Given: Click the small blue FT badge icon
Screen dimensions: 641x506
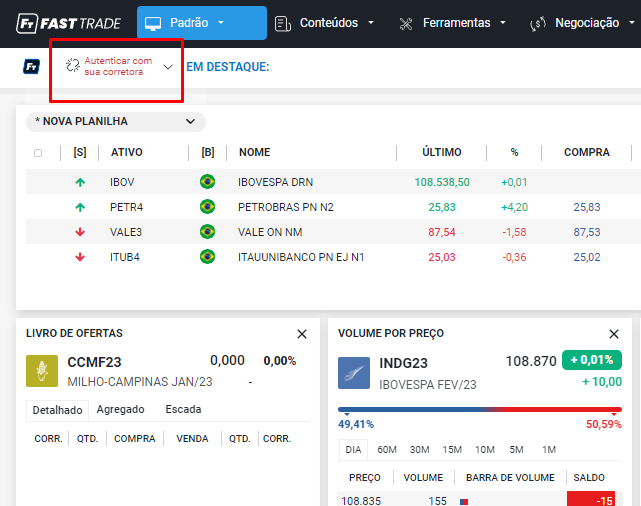Looking at the screenshot, I should pos(31,66).
